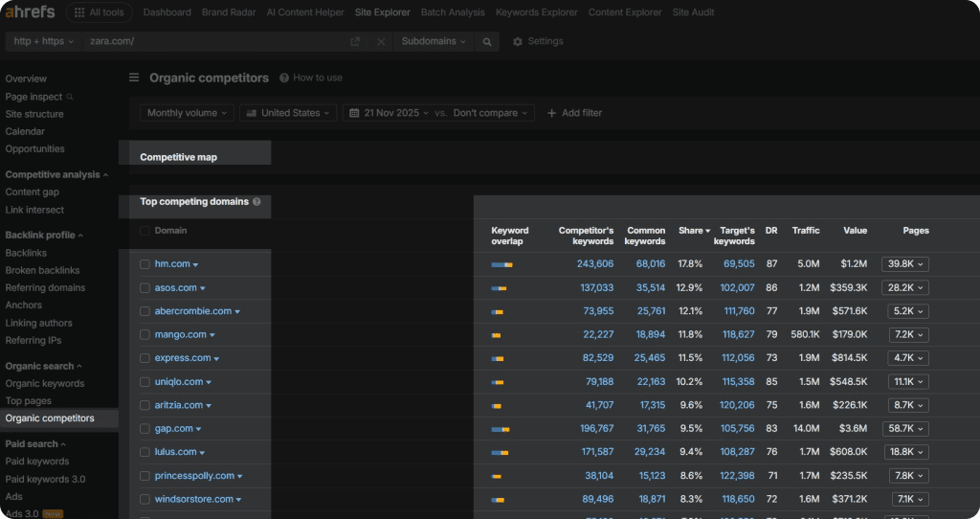The height and width of the screenshot is (519, 980).
Task: Open the http + https protocol dropdown
Action: pyautogui.click(x=43, y=41)
